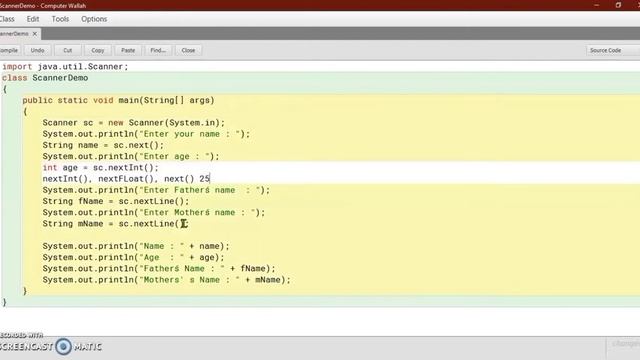Click the int age = sc.nextInt() line
This screenshot has height=360, width=640.
tap(100, 168)
